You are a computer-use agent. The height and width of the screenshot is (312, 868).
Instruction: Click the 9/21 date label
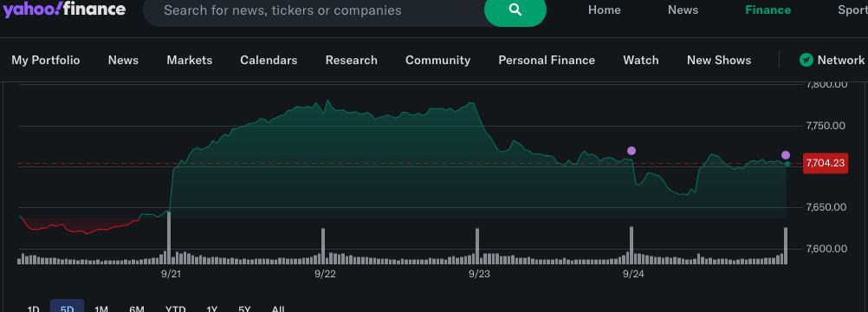[171, 274]
